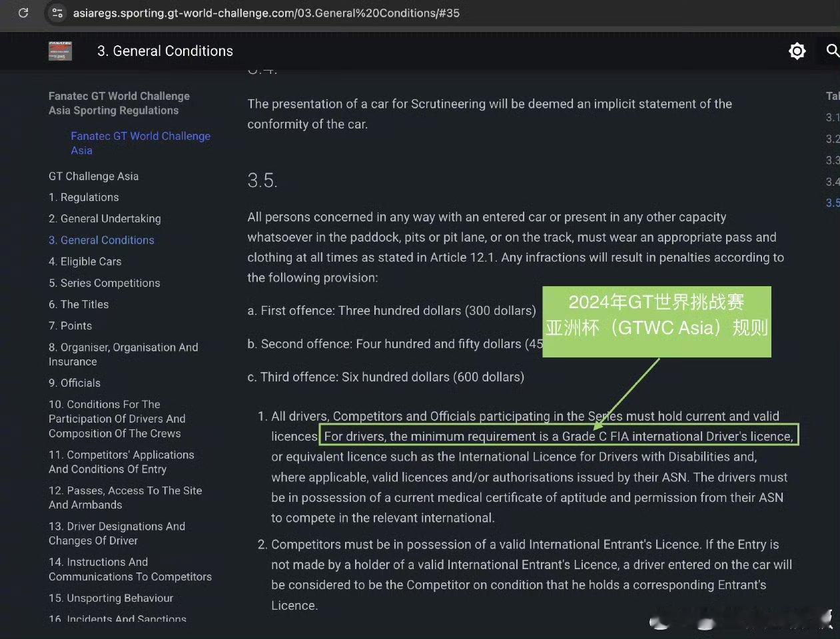840x639 pixels.
Task: Open the GT Challenge Asia sidebar item
Action: [93, 176]
